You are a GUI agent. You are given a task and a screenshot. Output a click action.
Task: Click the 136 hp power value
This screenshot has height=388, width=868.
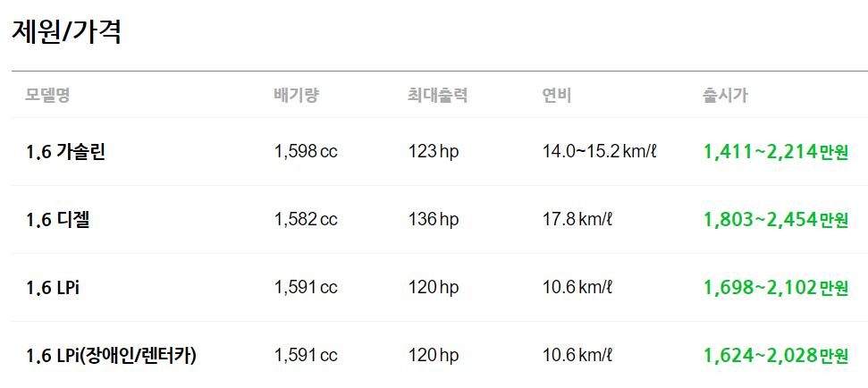434,220
